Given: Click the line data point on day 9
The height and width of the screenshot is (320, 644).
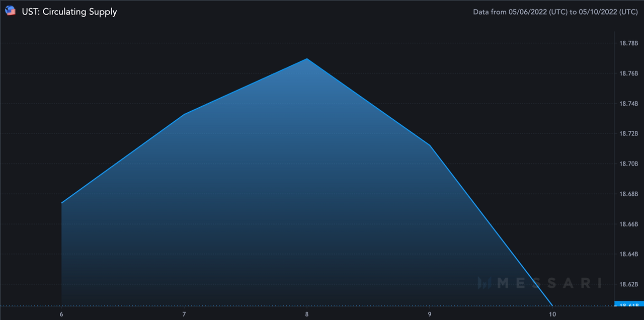Looking at the screenshot, I should (430, 145).
